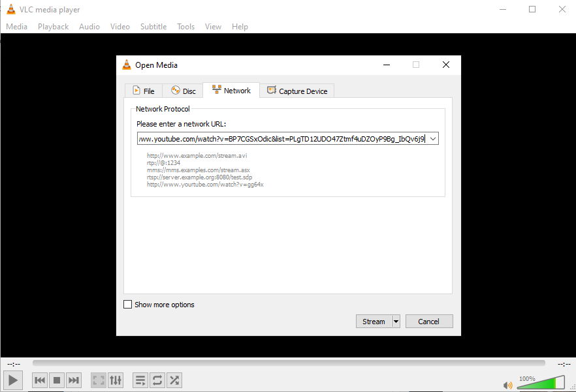The width and height of the screenshot is (576, 392).
Task: Click the example yourtube.com watch URL
Action: pos(205,184)
